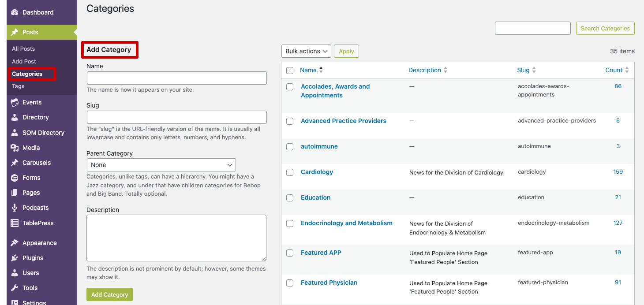Screen dimensions: 644x305
Task: Click the Media icon in sidebar
Action: pyautogui.click(x=15, y=148)
